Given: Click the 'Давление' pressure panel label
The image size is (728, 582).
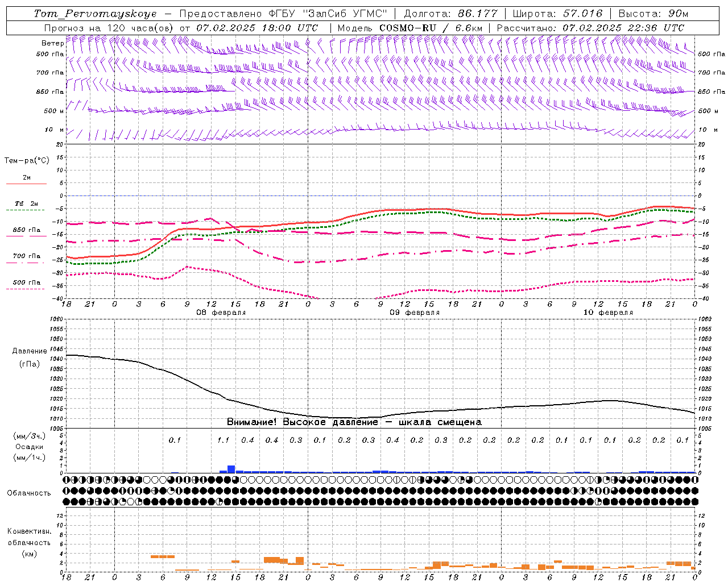Looking at the screenshot, I should click(30, 351).
